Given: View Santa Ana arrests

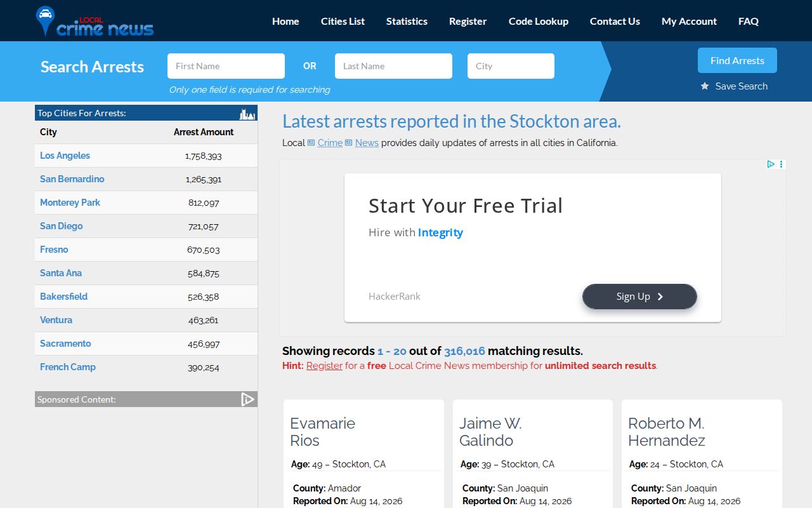Looking at the screenshot, I should [x=61, y=273].
